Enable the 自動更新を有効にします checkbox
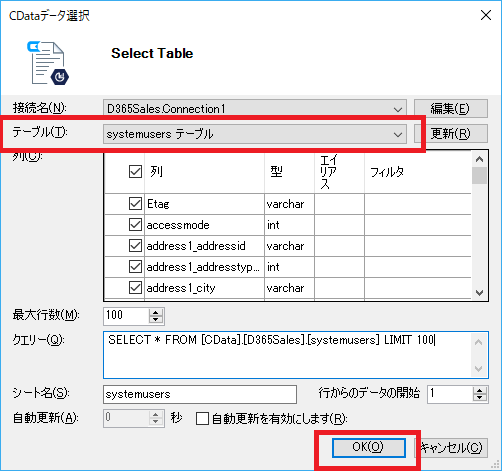 pos(202,418)
